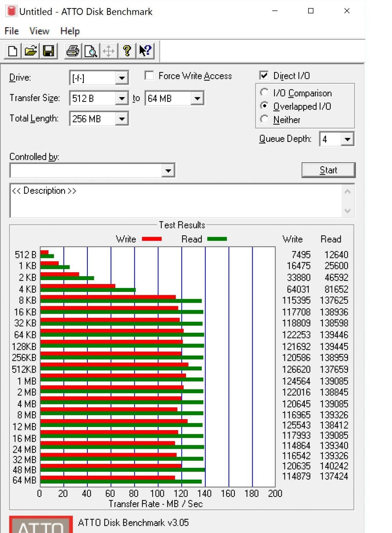Save results with floppy disk icon

pos(48,51)
